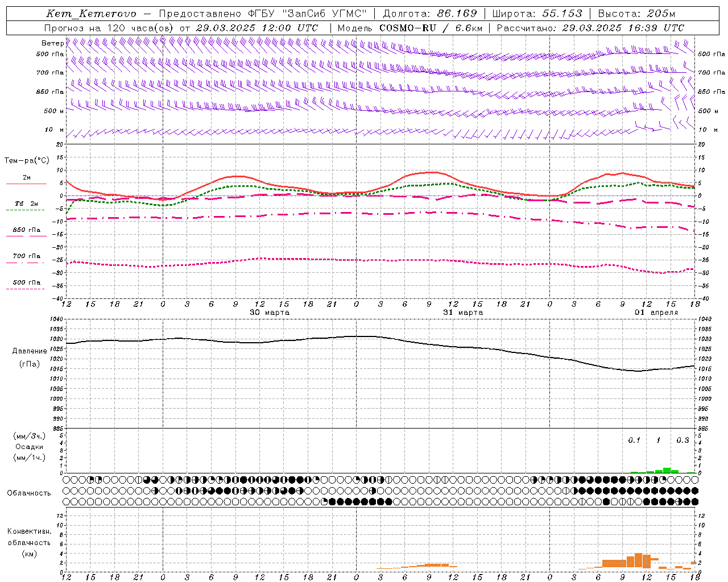Click the 'Тем-ра(°C)' temperature panel label

(27, 161)
